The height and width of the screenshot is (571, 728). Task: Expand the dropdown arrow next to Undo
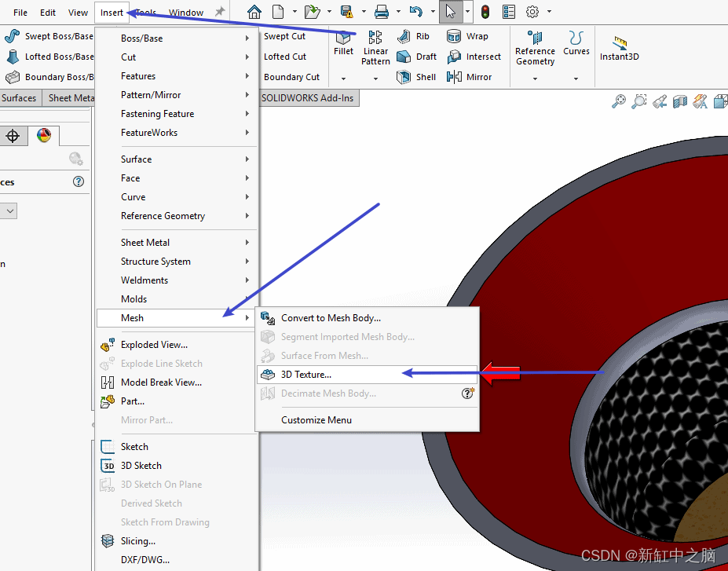point(433,12)
